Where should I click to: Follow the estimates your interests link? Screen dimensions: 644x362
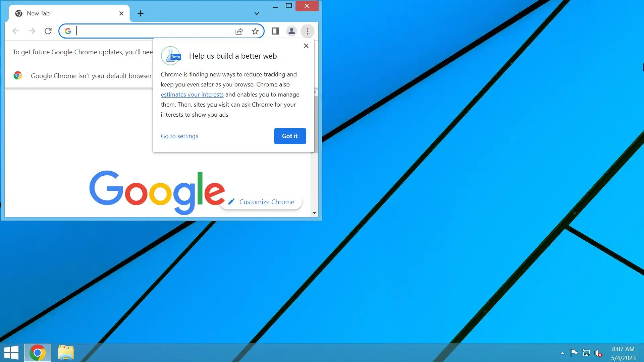coord(192,95)
